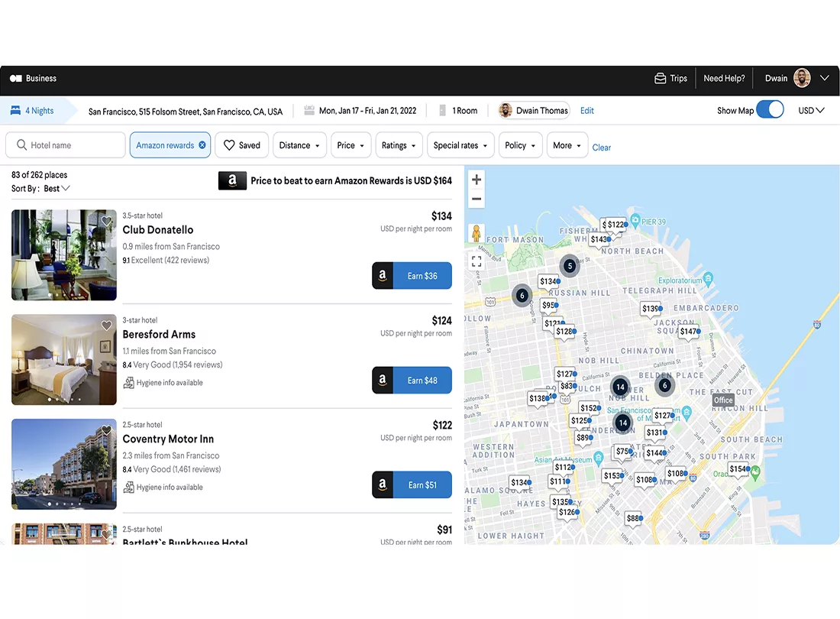Click the Amazon logo on Earn $48 button

click(x=383, y=380)
